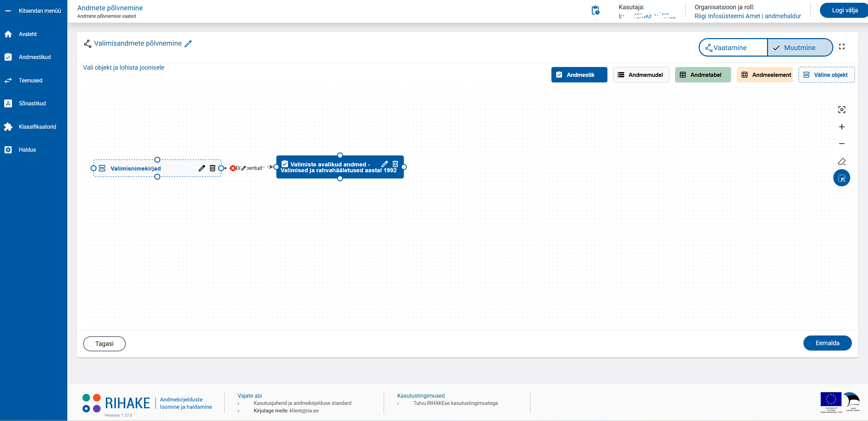This screenshot has height=421, width=868.
Task: Click the red remove-connection icon on the edge
Action: pos(233,168)
